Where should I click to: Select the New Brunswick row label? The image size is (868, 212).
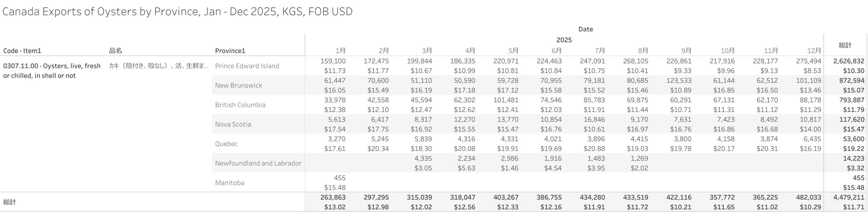click(x=238, y=85)
